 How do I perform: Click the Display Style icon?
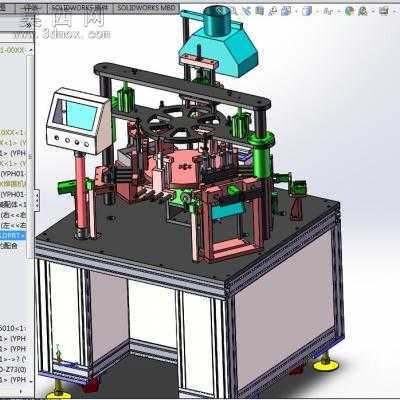[x=307, y=11]
